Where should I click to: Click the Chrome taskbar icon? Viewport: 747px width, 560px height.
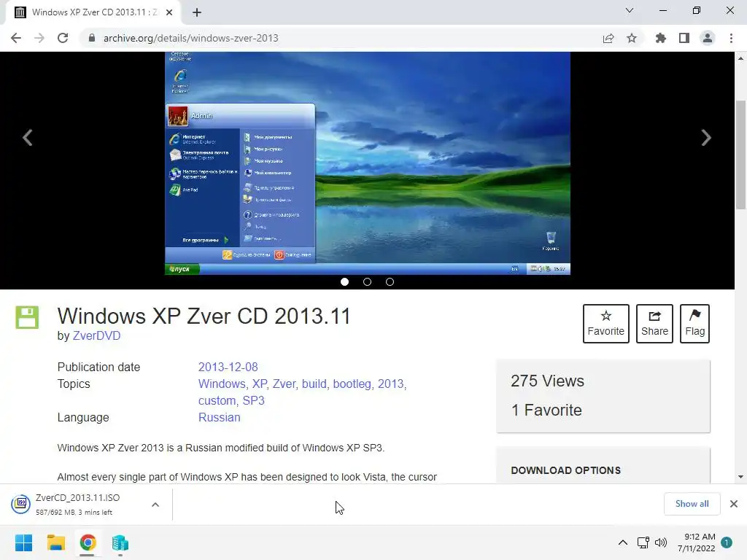click(88, 542)
